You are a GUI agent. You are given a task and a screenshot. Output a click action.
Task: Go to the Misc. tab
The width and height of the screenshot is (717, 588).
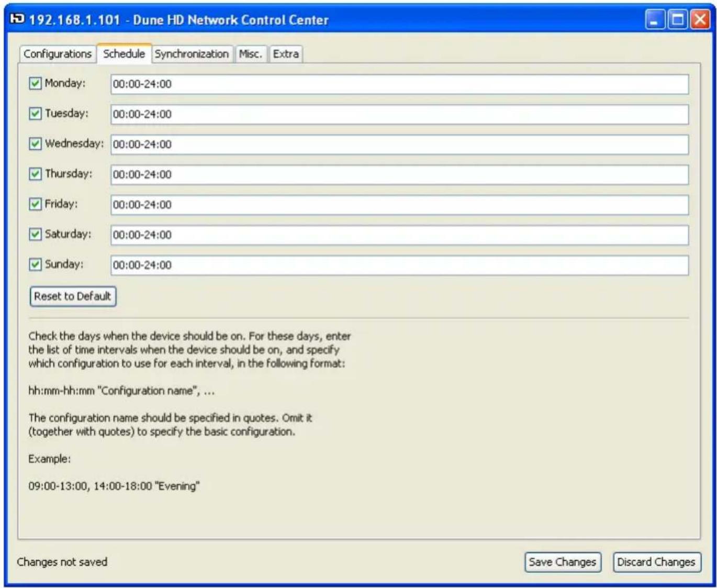251,54
